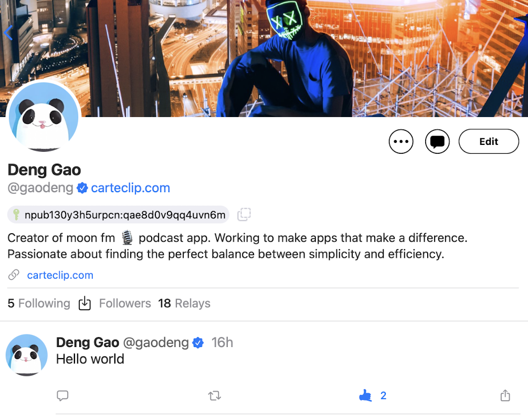Click the npub130y3h5urpcn key pill
528x420 pixels.
pyautogui.click(x=118, y=215)
